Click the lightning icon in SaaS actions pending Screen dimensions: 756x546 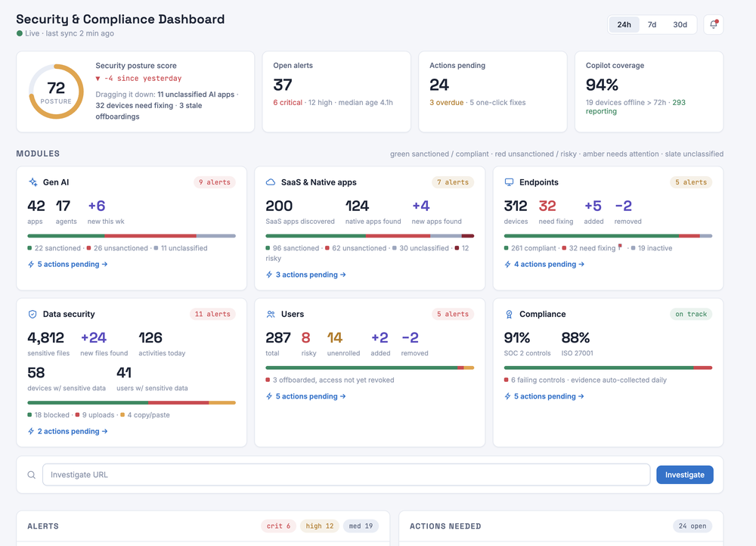tap(269, 275)
